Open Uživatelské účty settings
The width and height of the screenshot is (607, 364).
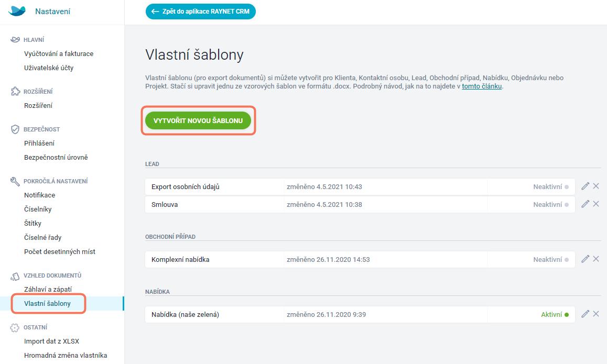pos(49,68)
